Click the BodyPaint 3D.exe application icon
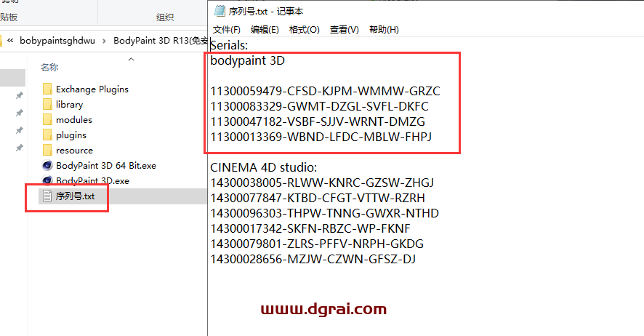644x336 pixels. coord(47,180)
